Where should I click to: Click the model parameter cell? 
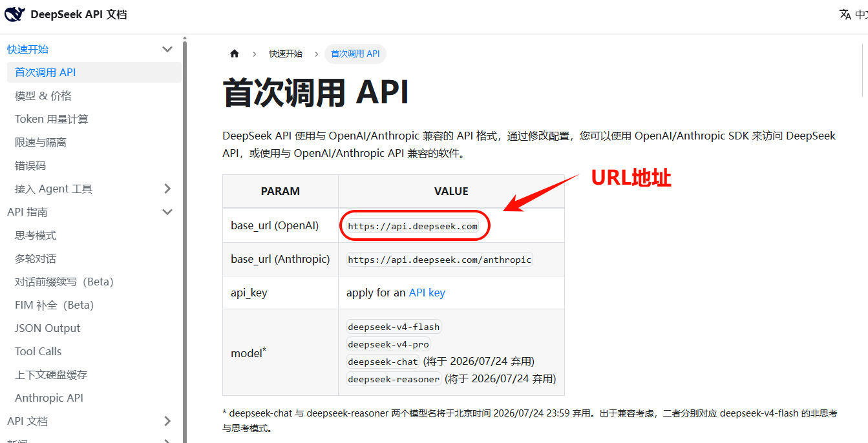coord(281,353)
